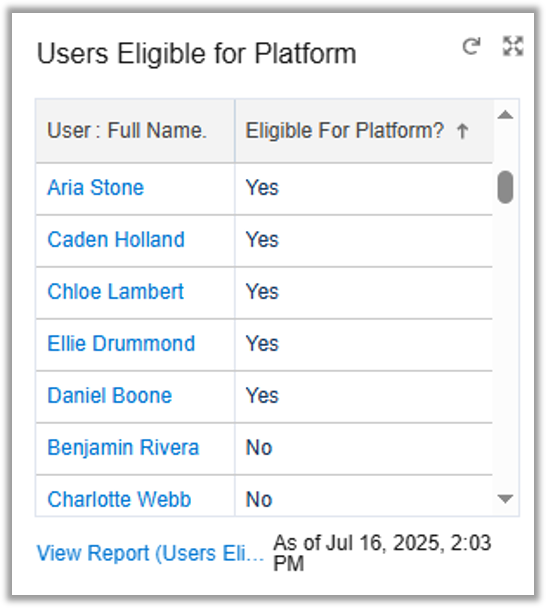Screen dimensions: 546x608
Task: Open Charlotte Webb's user record
Action: pyautogui.click(x=119, y=499)
